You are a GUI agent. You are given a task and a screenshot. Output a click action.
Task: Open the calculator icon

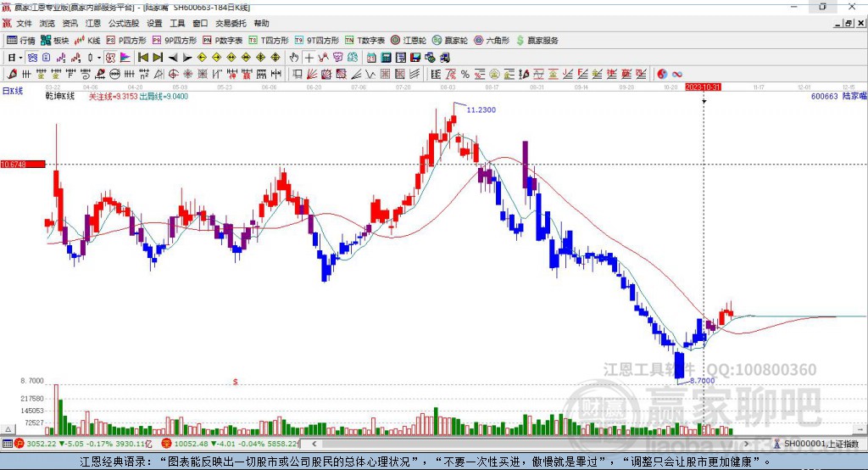coord(386,58)
